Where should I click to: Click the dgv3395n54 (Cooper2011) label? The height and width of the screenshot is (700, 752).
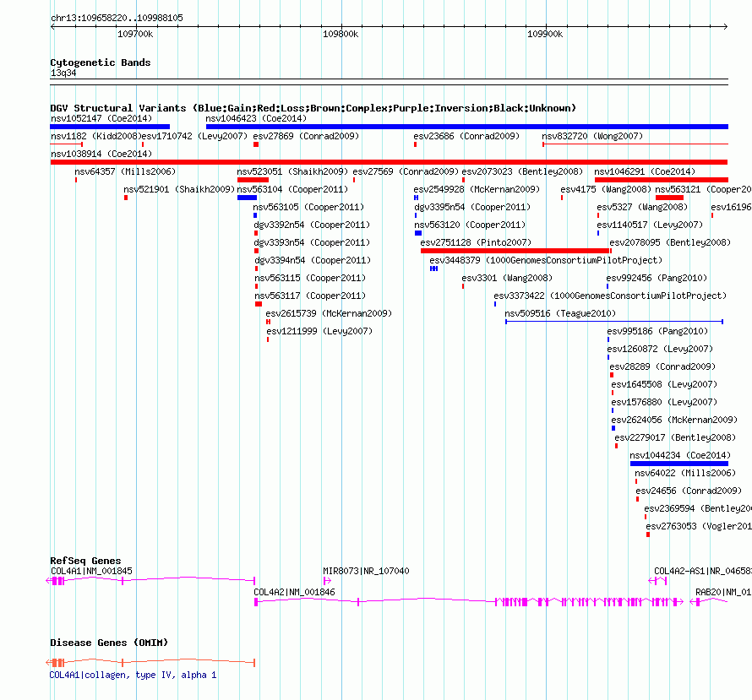pos(472,207)
